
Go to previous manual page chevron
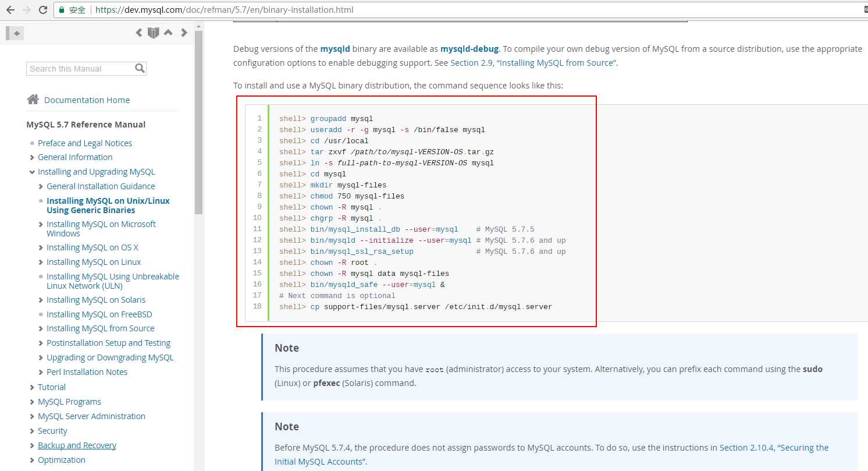pyautogui.click(x=138, y=33)
